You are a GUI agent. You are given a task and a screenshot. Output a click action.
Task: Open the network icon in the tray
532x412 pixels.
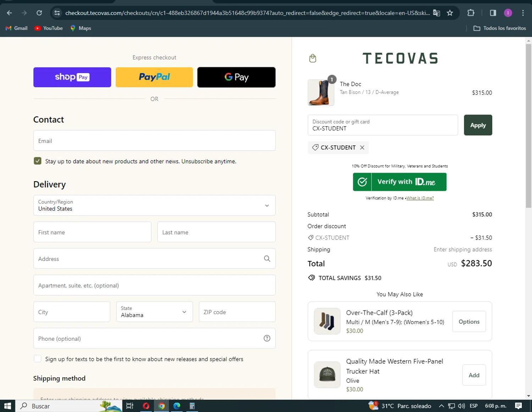[x=451, y=406]
